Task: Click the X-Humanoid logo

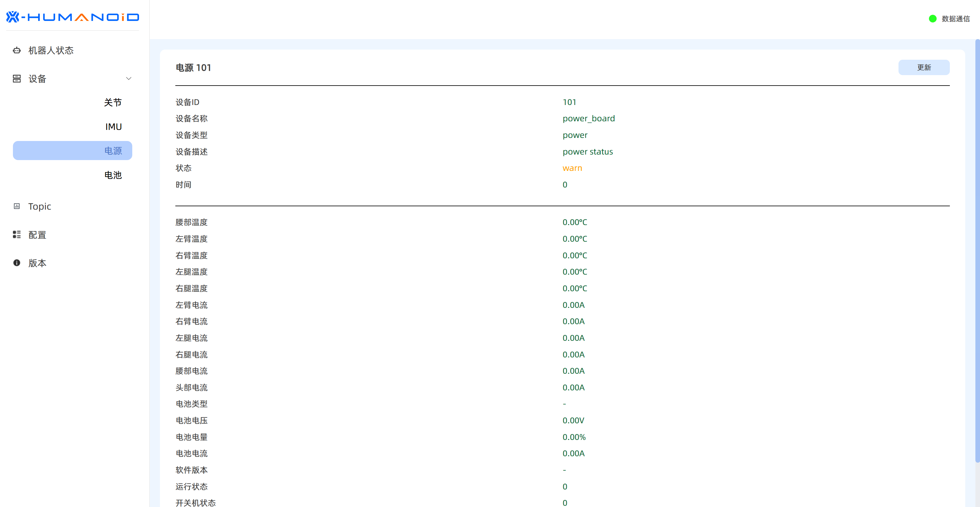Action: point(73,17)
